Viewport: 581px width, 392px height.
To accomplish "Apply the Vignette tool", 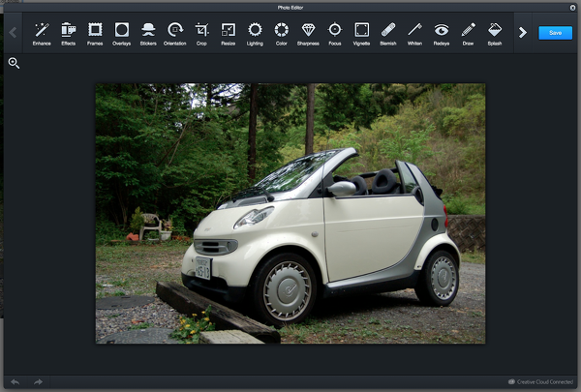I will (361, 34).
